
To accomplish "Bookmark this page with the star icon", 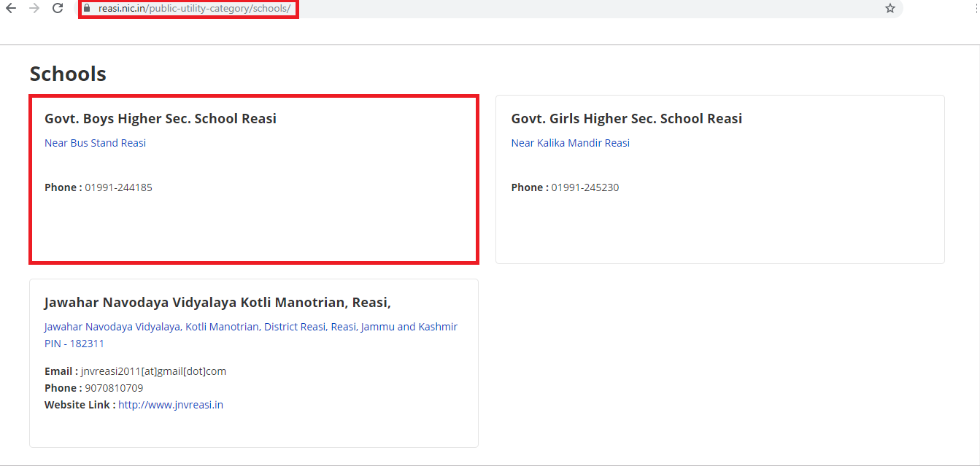I will click(890, 9).
